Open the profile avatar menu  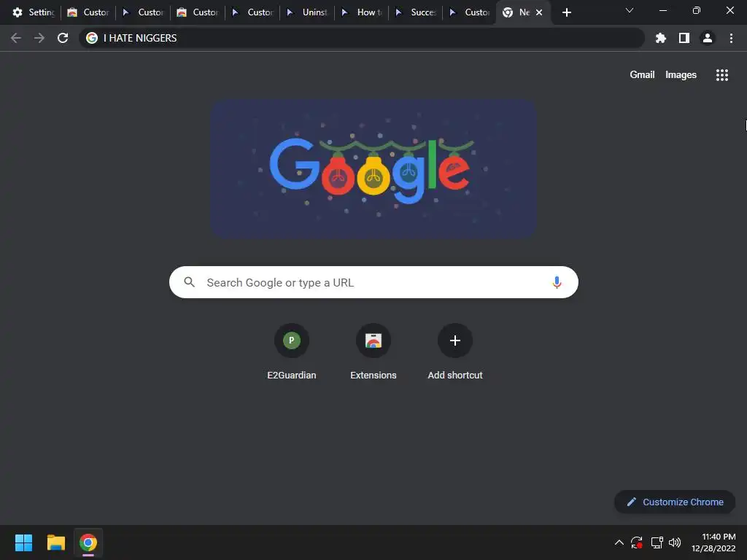pyautogui.click(x=707, y=38)
